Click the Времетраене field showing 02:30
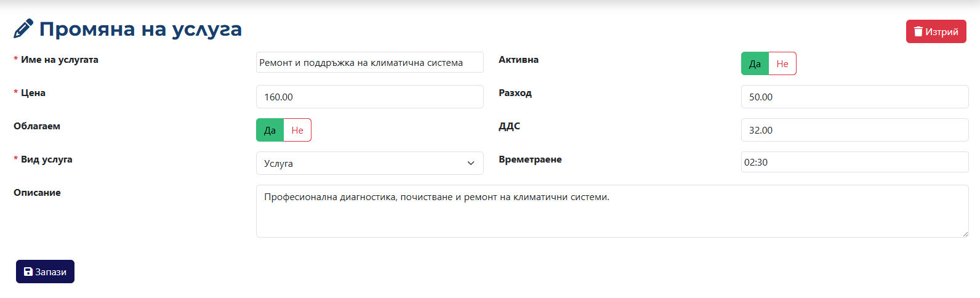This screenshot has width=980, height=298. click(x=855, y=162)
